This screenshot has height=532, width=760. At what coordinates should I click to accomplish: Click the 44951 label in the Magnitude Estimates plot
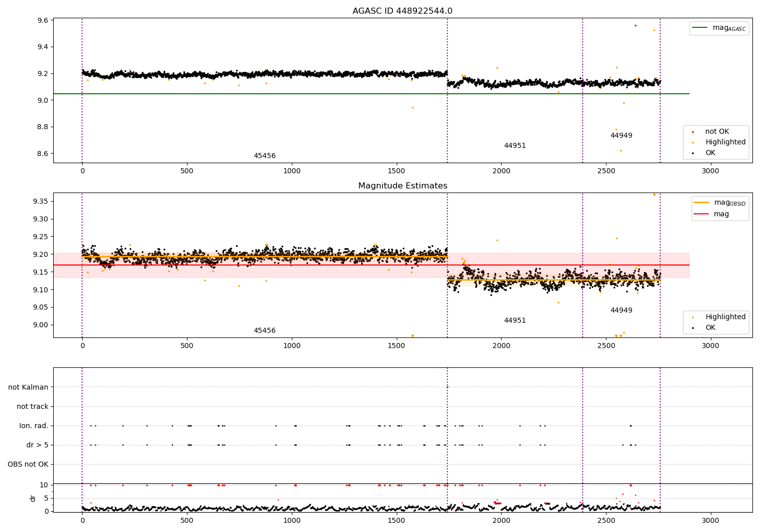[515, 321]
